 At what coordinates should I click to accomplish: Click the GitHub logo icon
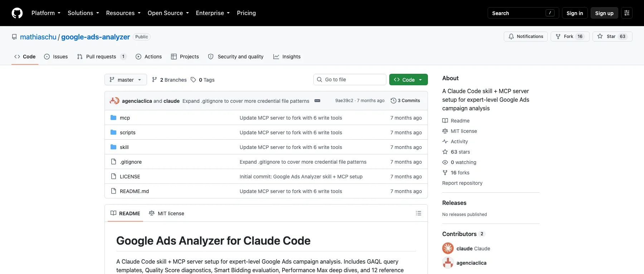(x=17, y=13)
